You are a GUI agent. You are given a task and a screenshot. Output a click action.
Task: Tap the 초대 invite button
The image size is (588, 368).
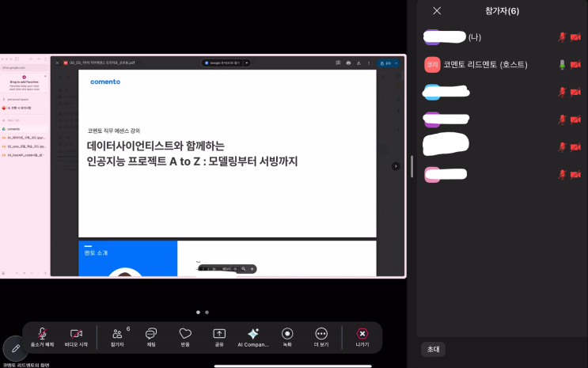(x=433, y=348)
